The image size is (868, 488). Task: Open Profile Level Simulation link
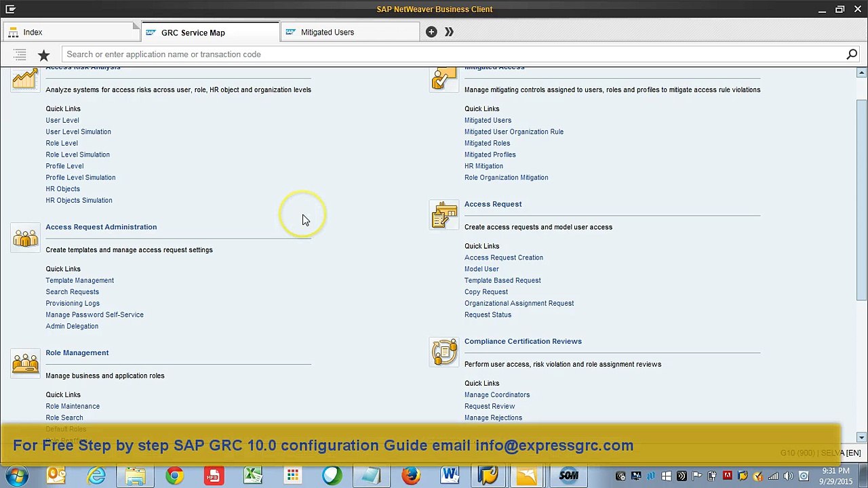click(81, 178)
